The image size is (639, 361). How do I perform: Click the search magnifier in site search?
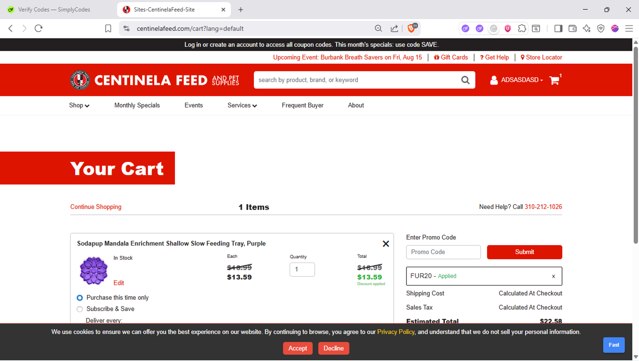[465, 80]
